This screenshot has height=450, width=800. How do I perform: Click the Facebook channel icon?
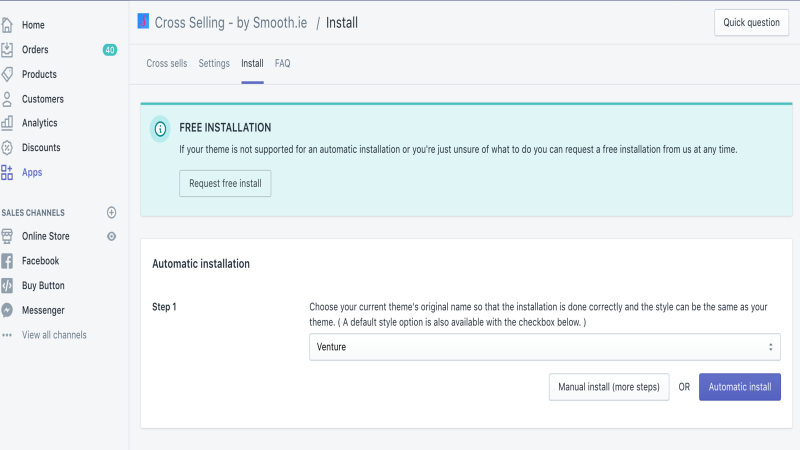click(7, 261)
